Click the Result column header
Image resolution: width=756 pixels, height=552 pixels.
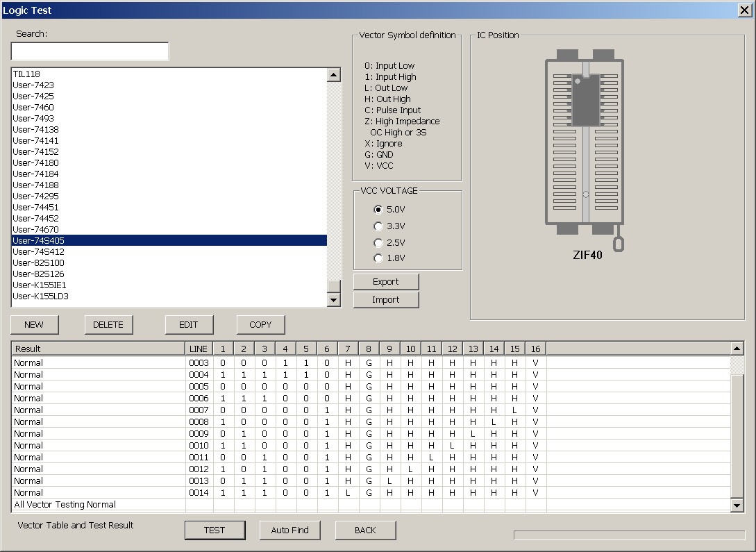point(97,349)
